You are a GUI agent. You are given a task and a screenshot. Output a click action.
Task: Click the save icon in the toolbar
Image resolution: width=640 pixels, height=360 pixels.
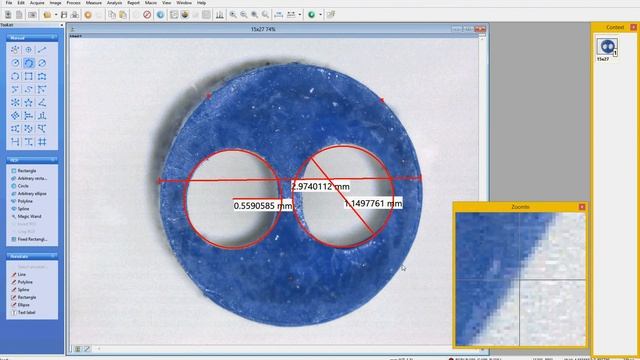coord(64,15)
